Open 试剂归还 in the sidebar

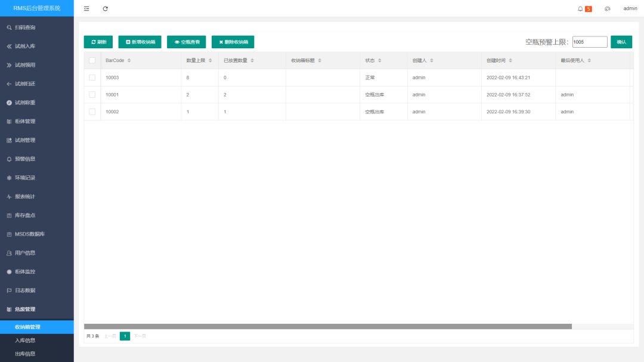click(x=37, y=84)
